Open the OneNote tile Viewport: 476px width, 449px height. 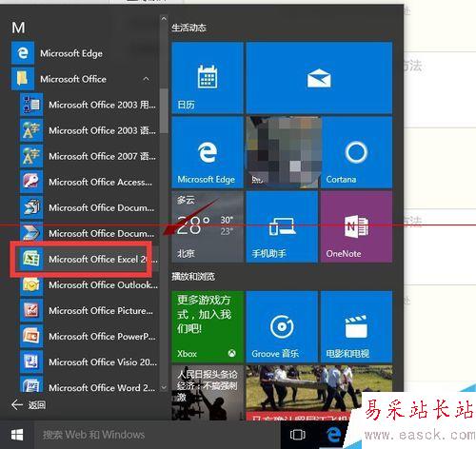pyautogui.click(x=357, y=226)
